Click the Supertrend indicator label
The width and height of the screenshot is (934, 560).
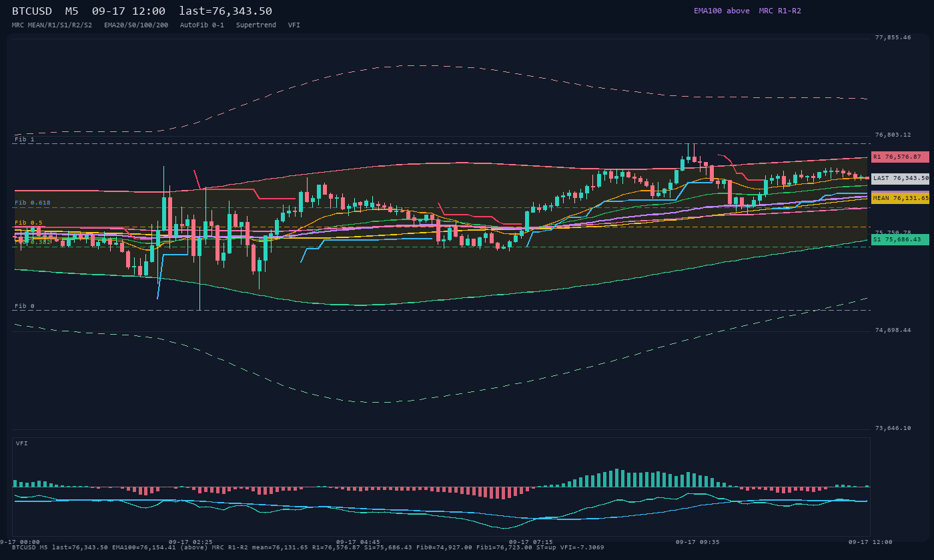pyautogui.click(x=256, y=25)
